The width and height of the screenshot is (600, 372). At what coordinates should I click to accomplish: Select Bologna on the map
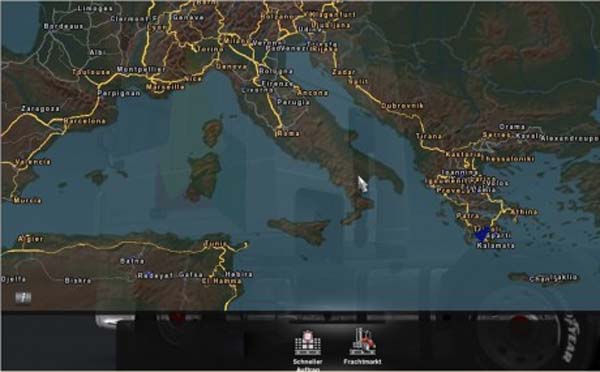(x=276, y=71)
